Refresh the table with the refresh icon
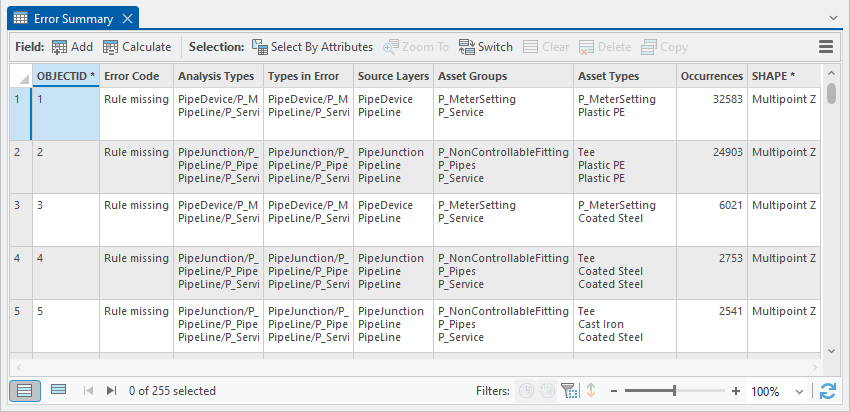This screenshot has height=412, width=850. click(827, 391)
